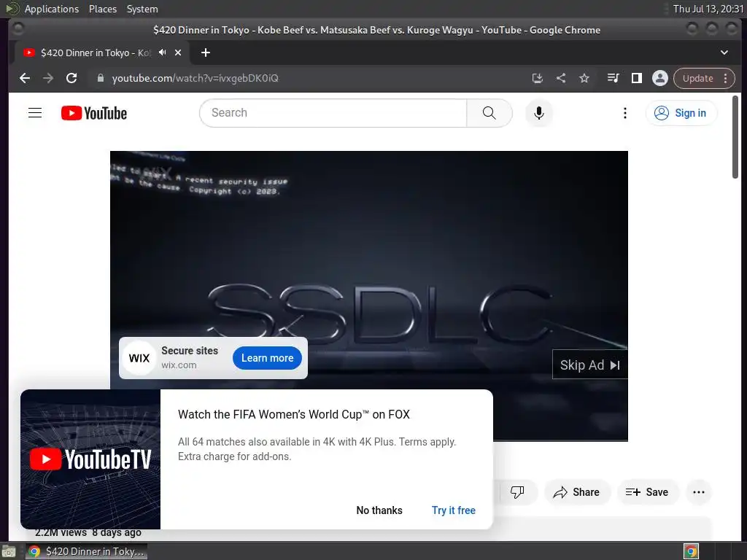
Task: Dislike the video with thumbs-down icon
Action: click(x=517, y=492)
